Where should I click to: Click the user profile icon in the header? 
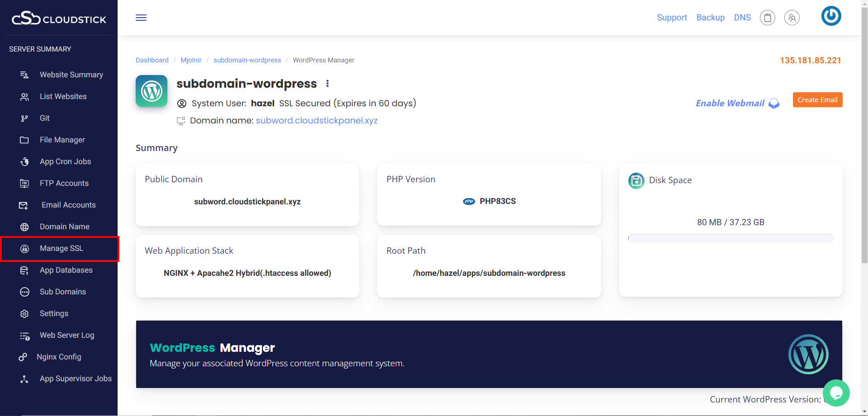792,18
